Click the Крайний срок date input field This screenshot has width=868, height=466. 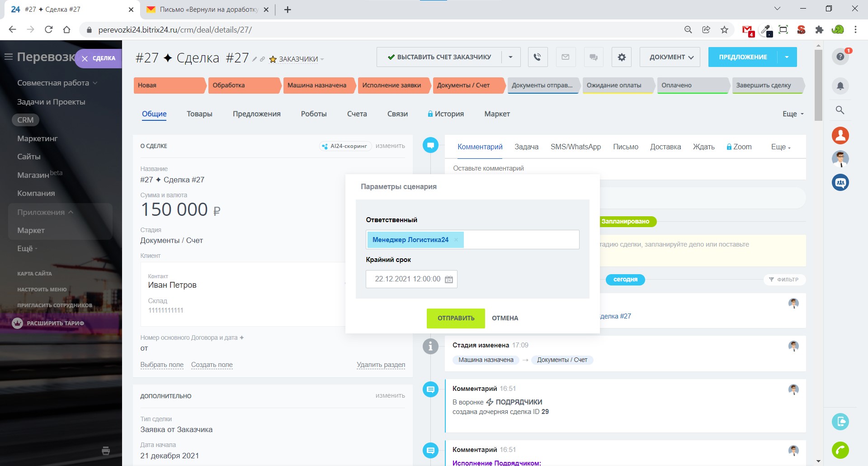407,279
